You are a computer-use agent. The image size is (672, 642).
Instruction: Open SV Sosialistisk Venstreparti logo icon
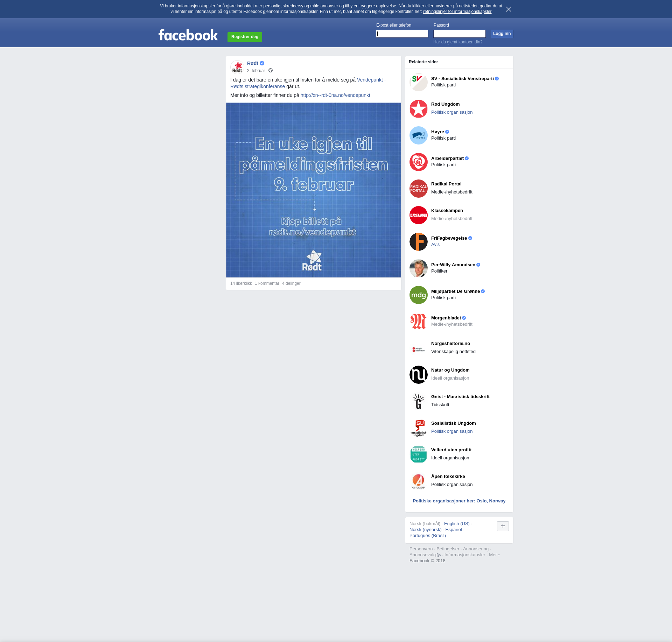pyautogui.click(x=418, y=82)
